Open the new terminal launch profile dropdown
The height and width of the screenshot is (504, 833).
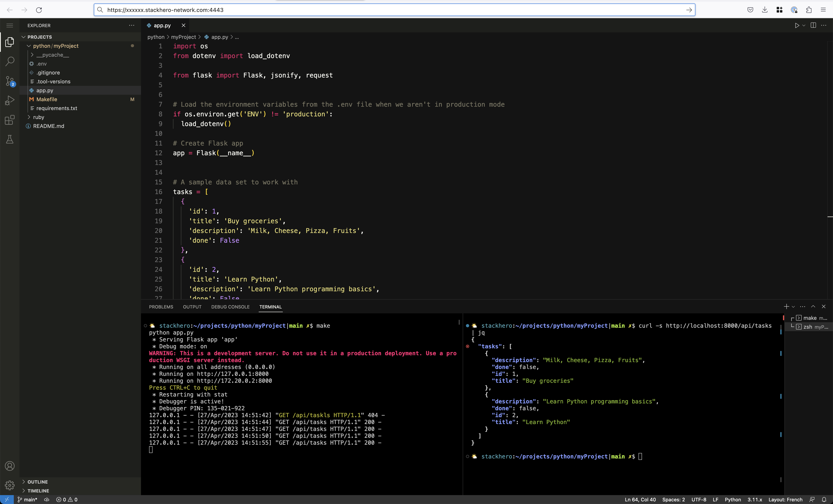pos(793,307)
